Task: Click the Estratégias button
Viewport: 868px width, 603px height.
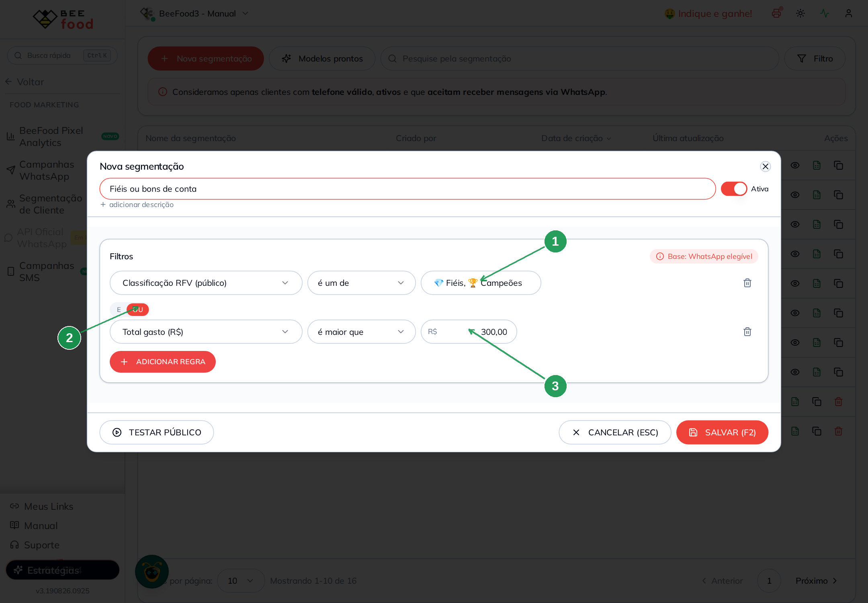Action: click(62, 570)
